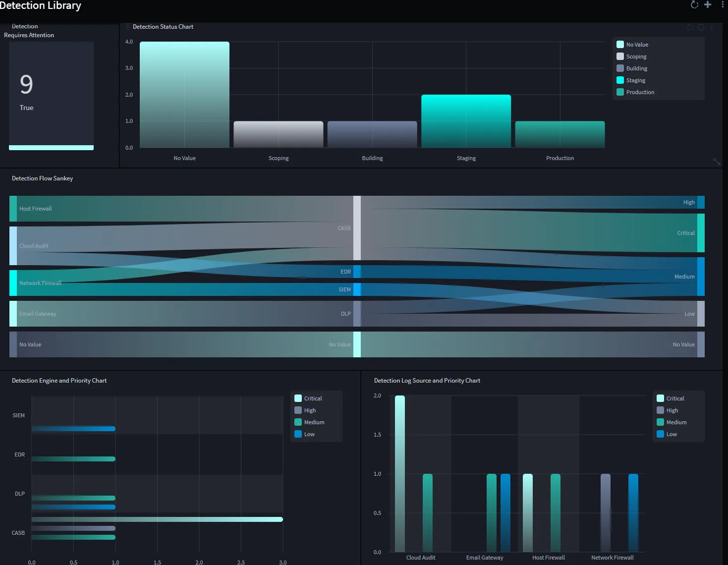The width and height of the screenshot is (728, 565).
Task: Grab the Detection Status Chart drag handle
Action: click(x=128, y=27)
